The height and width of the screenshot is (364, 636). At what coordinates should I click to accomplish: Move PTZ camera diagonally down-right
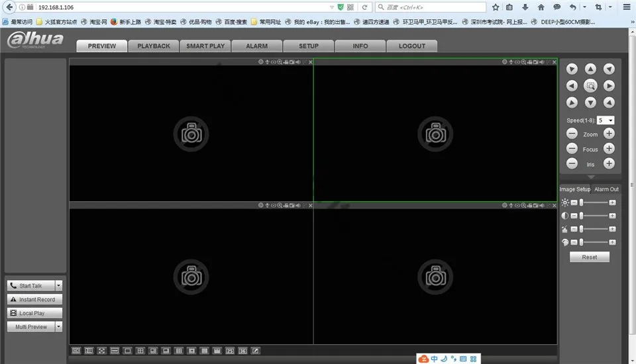[x=609, y=103]
